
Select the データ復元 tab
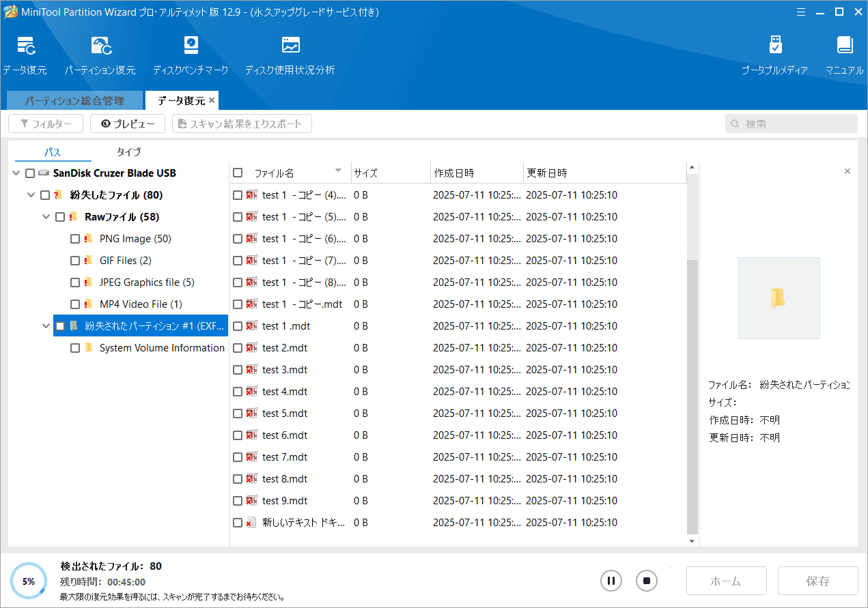[x=181, y=100]
